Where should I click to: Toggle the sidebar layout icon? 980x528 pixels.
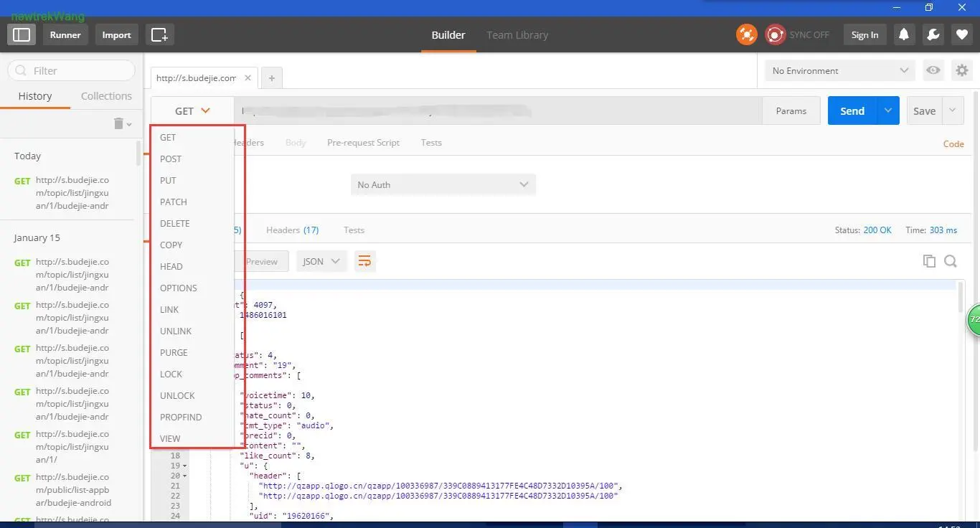22,34
